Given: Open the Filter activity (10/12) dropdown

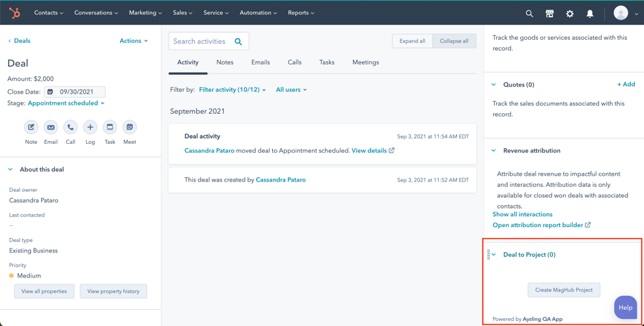Looking at the screenshot, I should pos(232,90).
